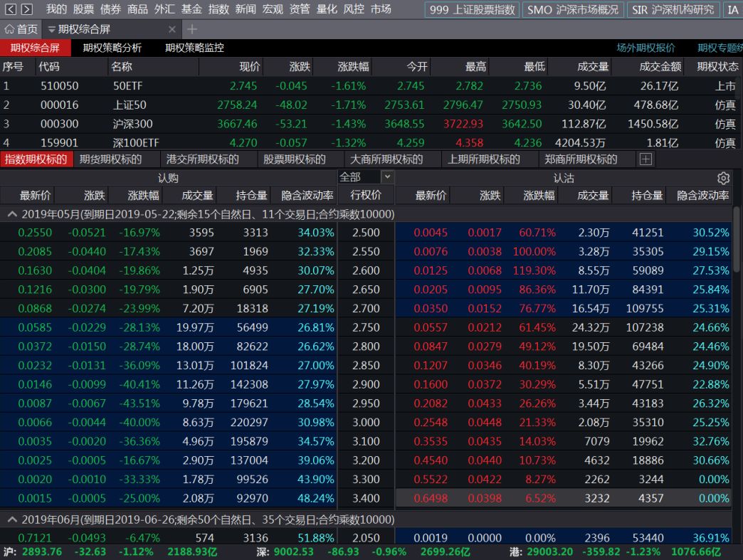Screen dimensions: 743x560
Task: Open the 市场 menu
Action: pos(381,9)
